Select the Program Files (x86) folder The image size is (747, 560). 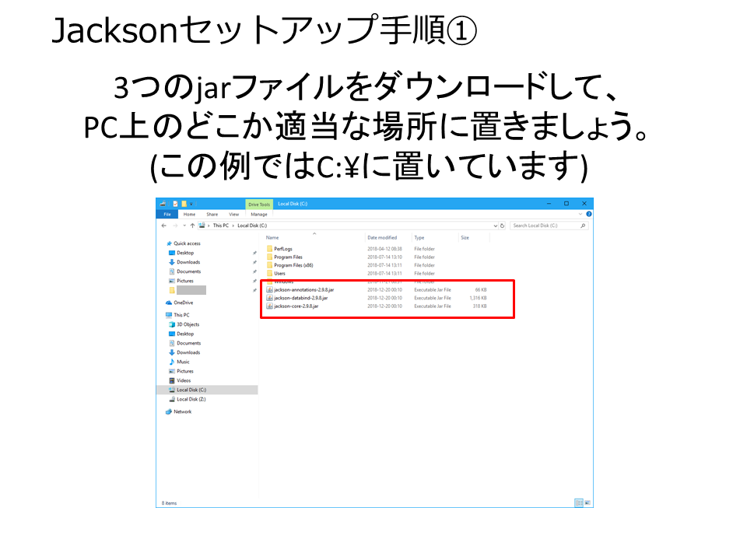tap(293, 265)
